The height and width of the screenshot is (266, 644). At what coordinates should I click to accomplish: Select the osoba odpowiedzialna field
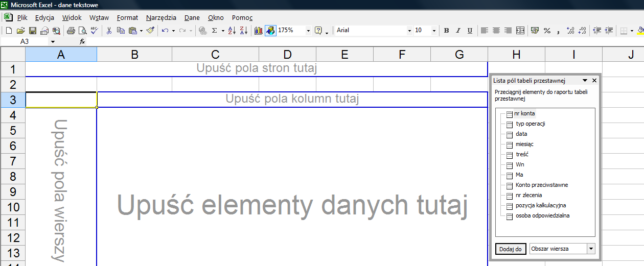click(543, 215)
